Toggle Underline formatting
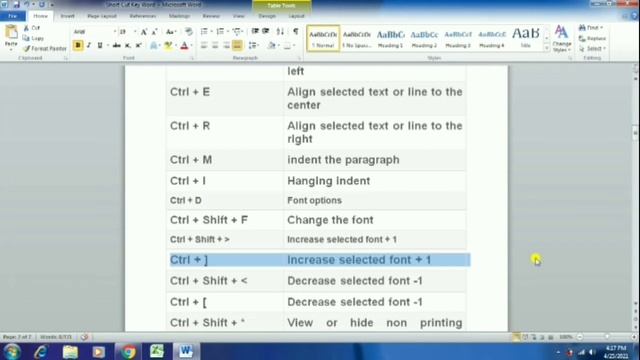The width and height of the screenshot is (640, 360). point(100,45)
